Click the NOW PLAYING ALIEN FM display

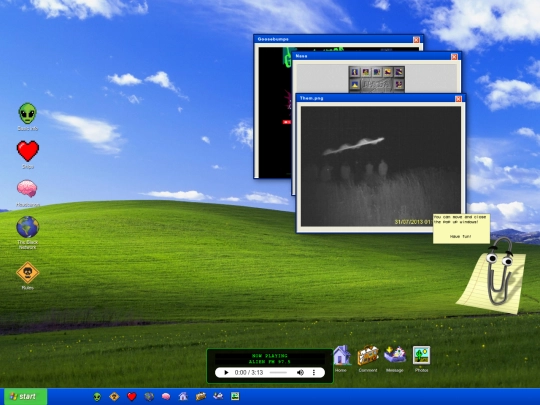click(x=270, y=359)
